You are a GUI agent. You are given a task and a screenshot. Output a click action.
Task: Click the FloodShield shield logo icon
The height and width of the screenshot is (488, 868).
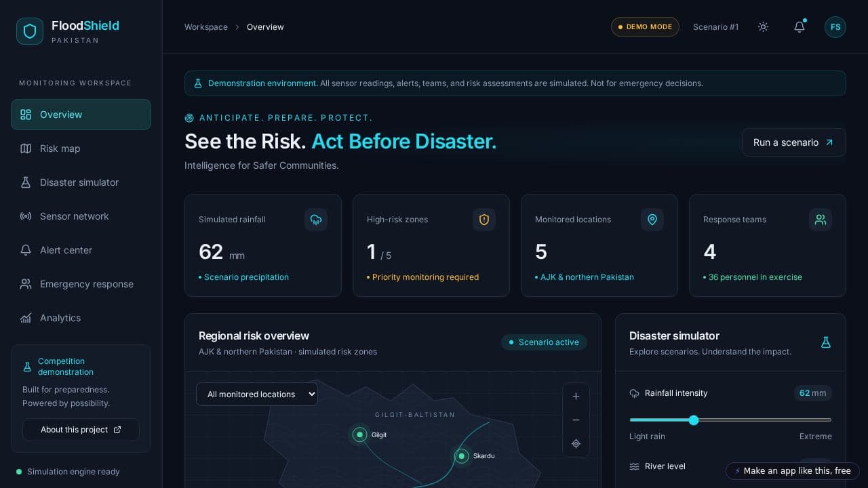coord(30,31)
